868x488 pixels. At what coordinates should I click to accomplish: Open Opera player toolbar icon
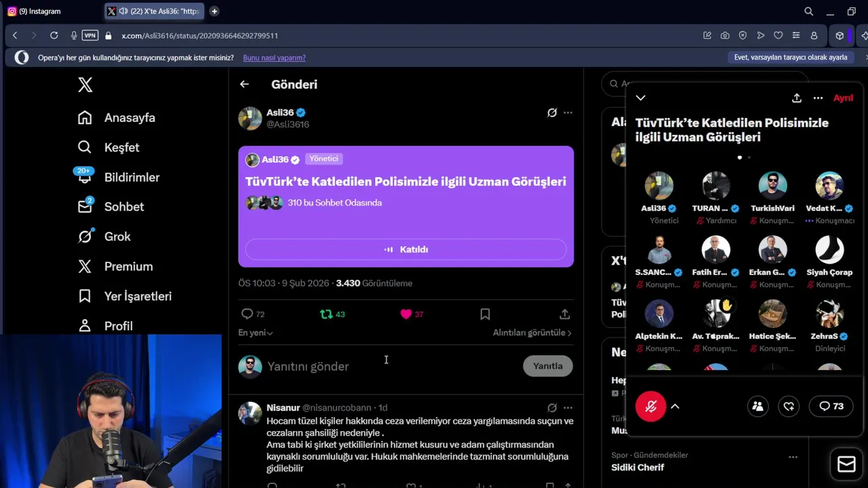click(760, 35)
